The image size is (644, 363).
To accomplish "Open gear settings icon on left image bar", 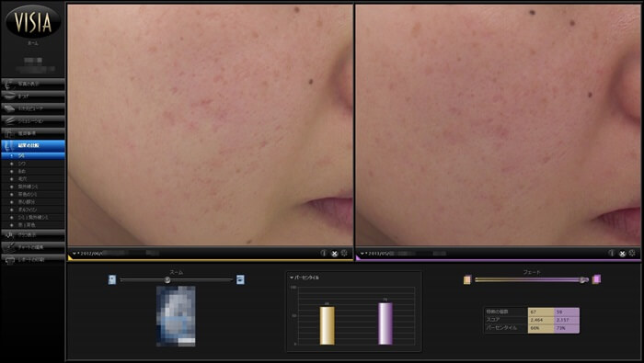I will coord(345,254).
